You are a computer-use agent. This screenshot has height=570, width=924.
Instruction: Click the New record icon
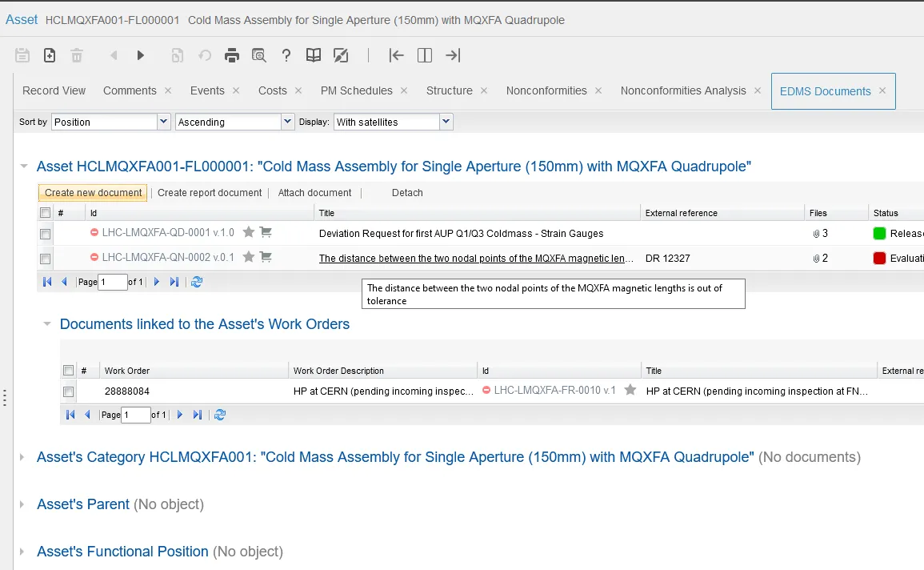click(x=50, y=55)
